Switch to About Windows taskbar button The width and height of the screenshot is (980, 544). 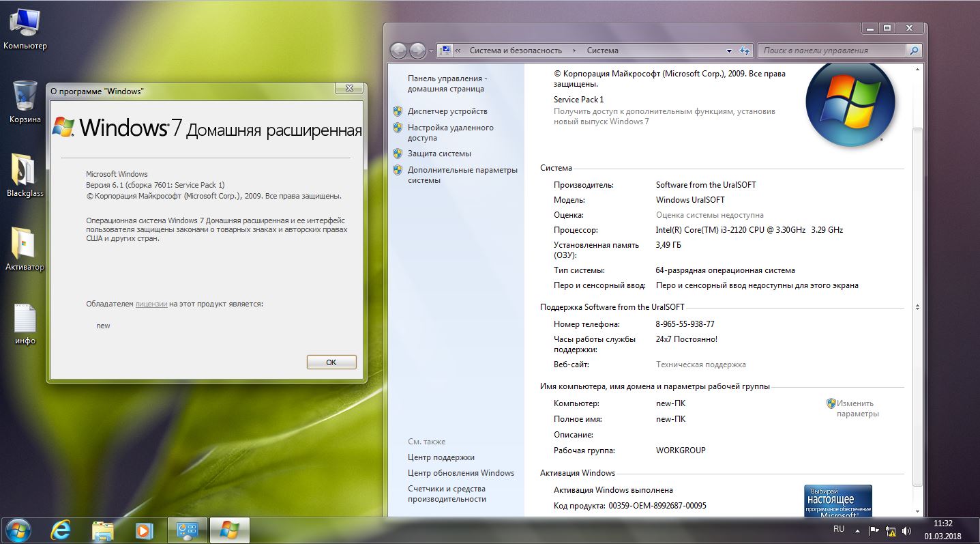pyautogui.click(x=230, y=530)
